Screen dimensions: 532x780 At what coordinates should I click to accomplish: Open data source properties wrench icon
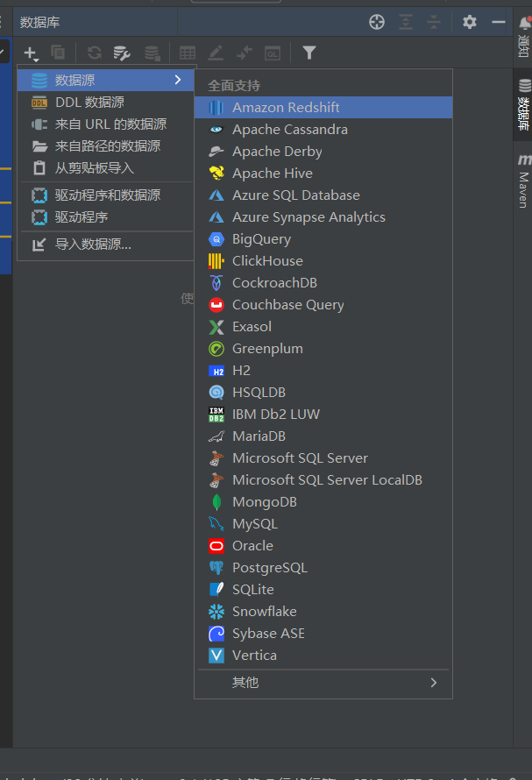tap(122, 53)
